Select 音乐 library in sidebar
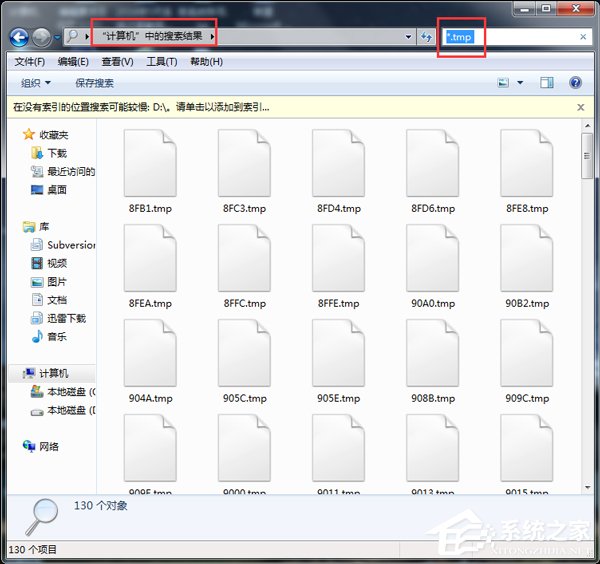 (x=56, y=336)
